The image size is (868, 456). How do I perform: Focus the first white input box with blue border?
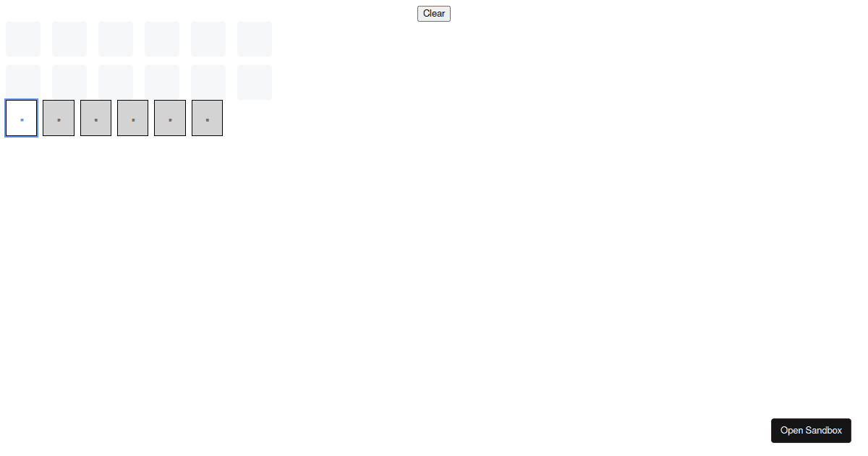coord(22,118)
